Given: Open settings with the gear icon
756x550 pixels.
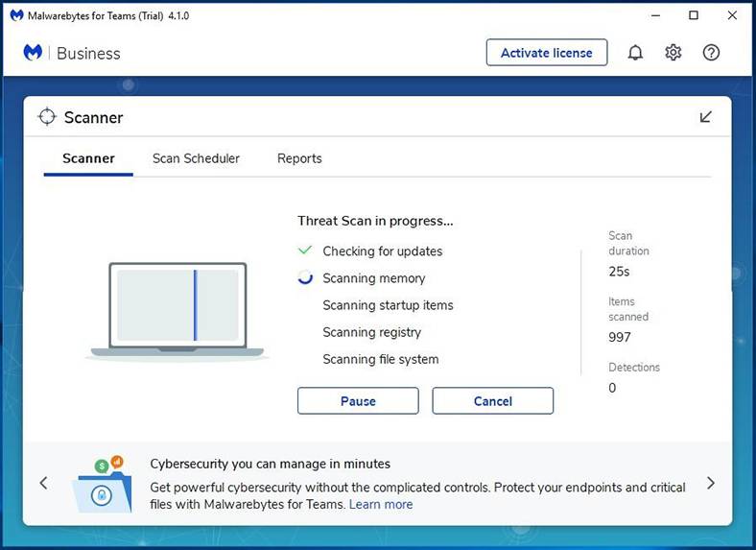Looking at the screenshot, I should [673, 53].
